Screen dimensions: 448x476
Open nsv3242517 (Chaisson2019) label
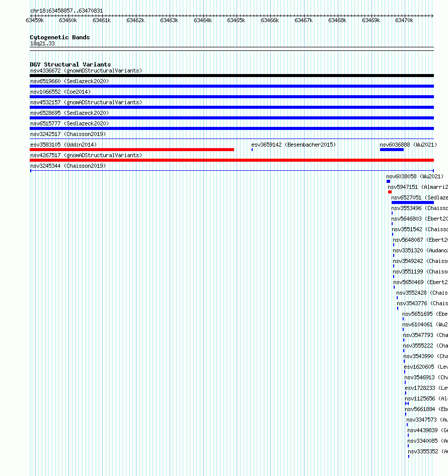click(68, 134)
